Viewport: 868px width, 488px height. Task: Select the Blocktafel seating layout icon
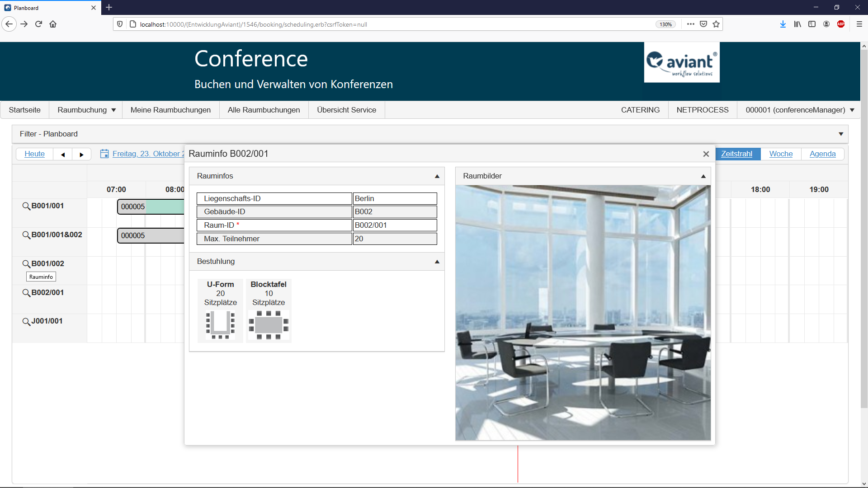tap(269, 324)
